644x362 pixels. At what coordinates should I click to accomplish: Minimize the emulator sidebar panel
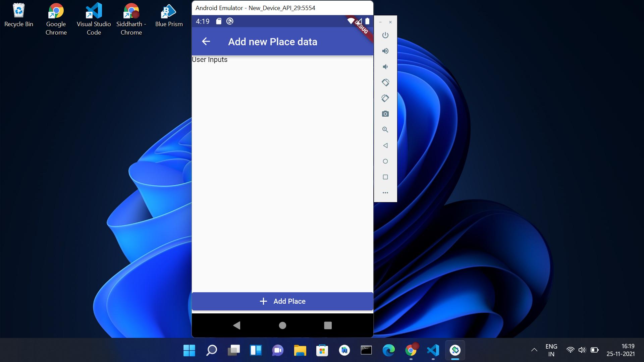(380, 22)
